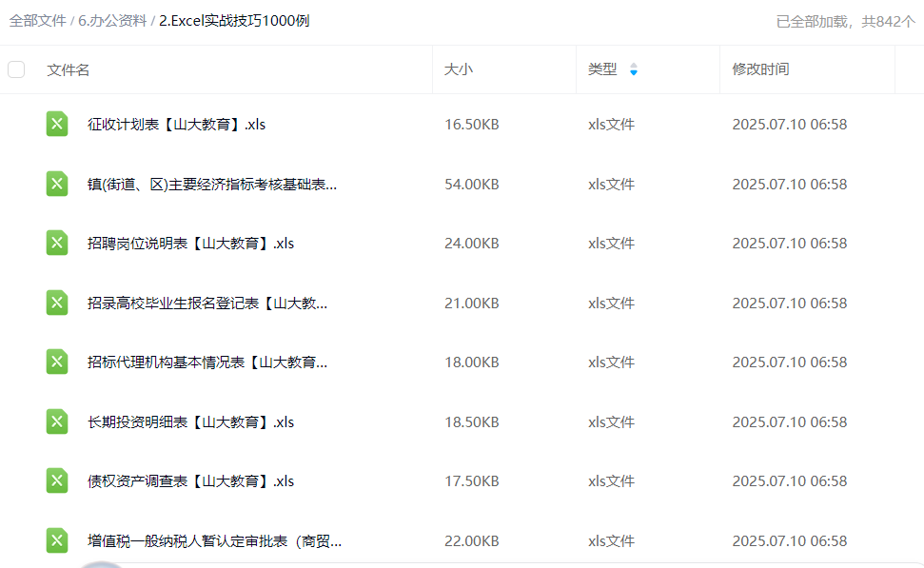
Task: Click the file icon for 长期投资明细表
Action: pos(57,421)
